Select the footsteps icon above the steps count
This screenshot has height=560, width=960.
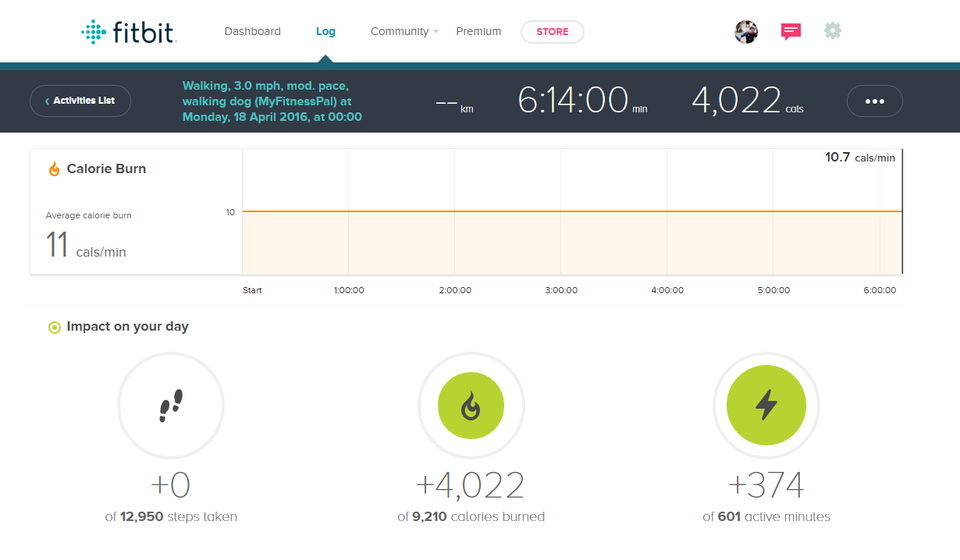[x=170, y=405]
